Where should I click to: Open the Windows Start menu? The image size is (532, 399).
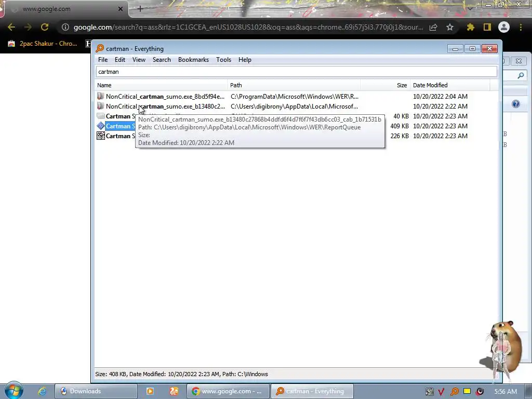tap(14, 391)
